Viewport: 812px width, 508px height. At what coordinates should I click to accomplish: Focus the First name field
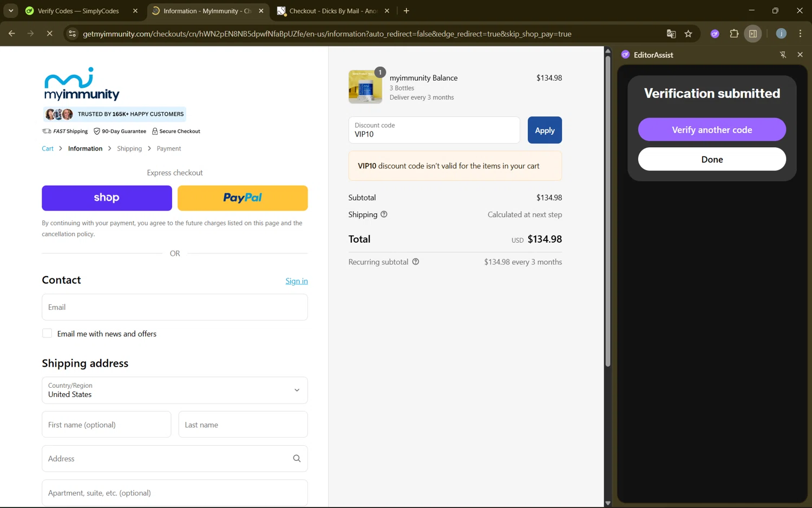coord(107,425)
